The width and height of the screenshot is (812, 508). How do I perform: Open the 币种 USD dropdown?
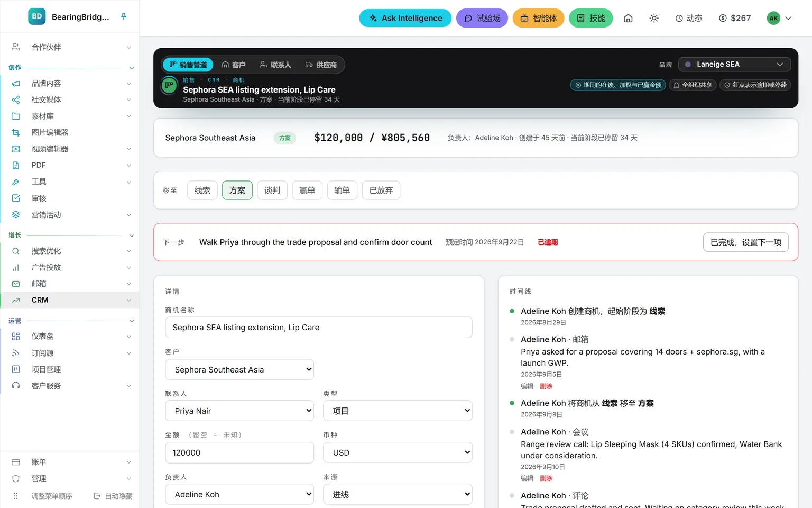coord(398,452)
